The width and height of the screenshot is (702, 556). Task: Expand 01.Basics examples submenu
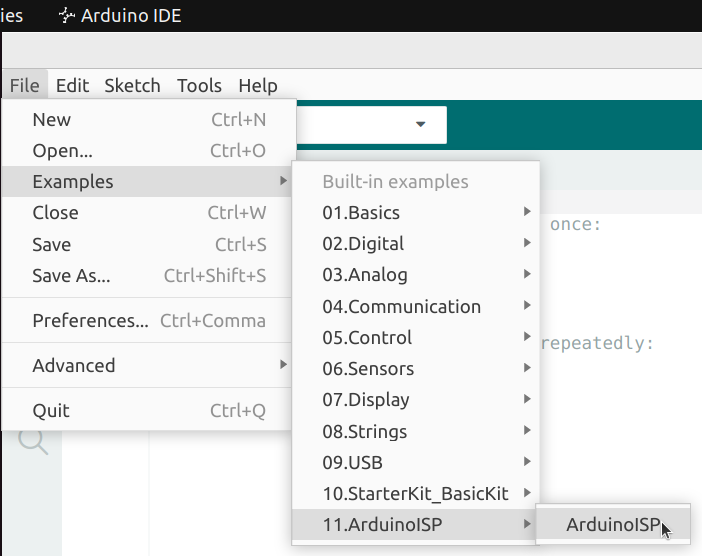coord(415,213)
